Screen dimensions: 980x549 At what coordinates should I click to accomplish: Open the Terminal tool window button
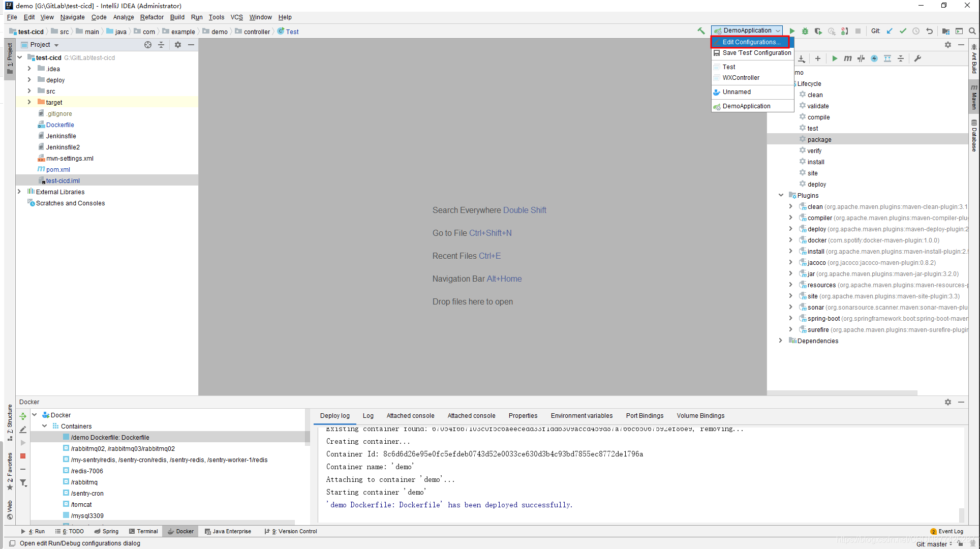coord(143,531)
